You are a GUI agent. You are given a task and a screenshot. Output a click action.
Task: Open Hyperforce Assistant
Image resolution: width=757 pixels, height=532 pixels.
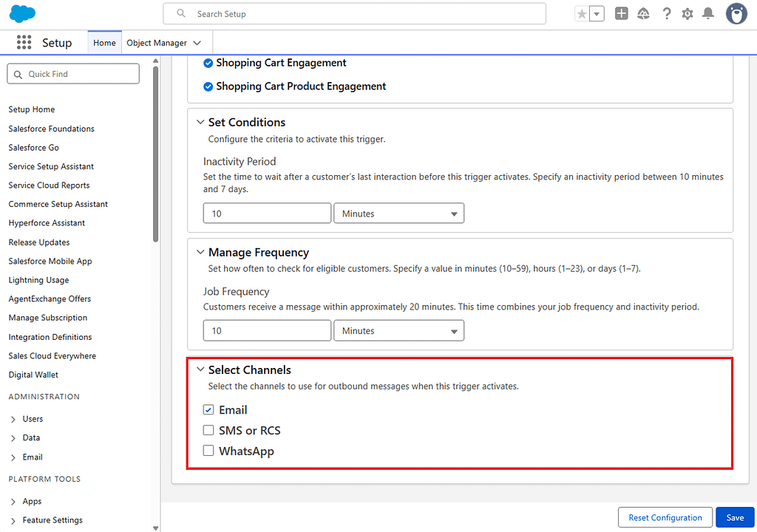[47, 223]
